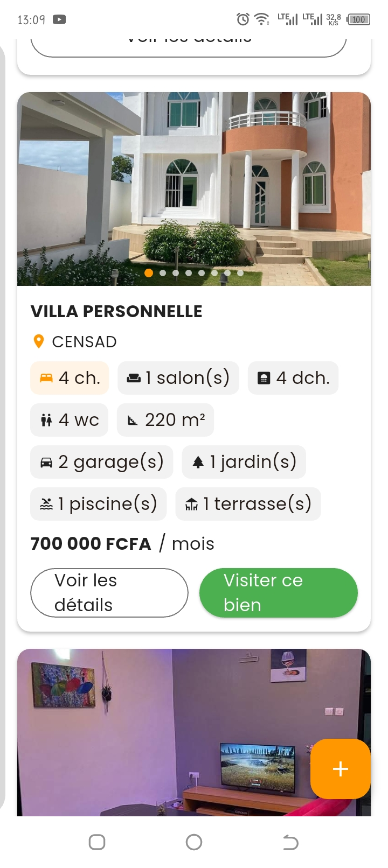Tap the area ruler icon for 220 m²
This screenshot has height=868, width=388.
coord(133,421)
